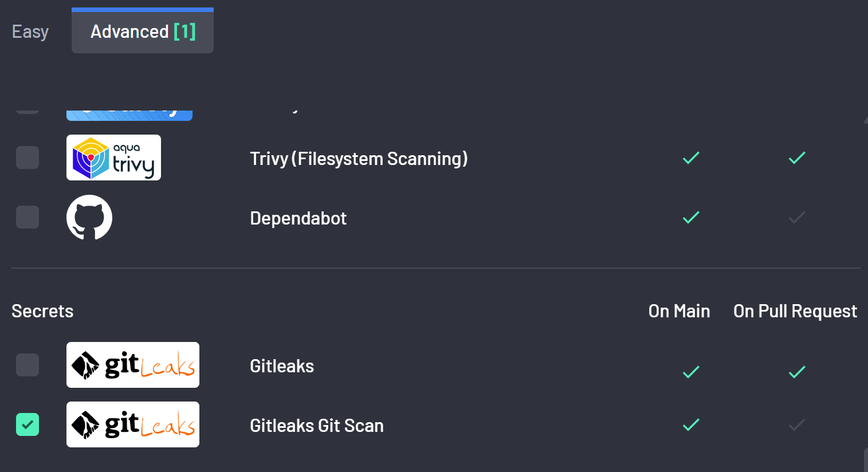Click Gitleaks On Pull Request green checkmark
868x472 pixels.
pyautogui.click(x=797, y=372)
